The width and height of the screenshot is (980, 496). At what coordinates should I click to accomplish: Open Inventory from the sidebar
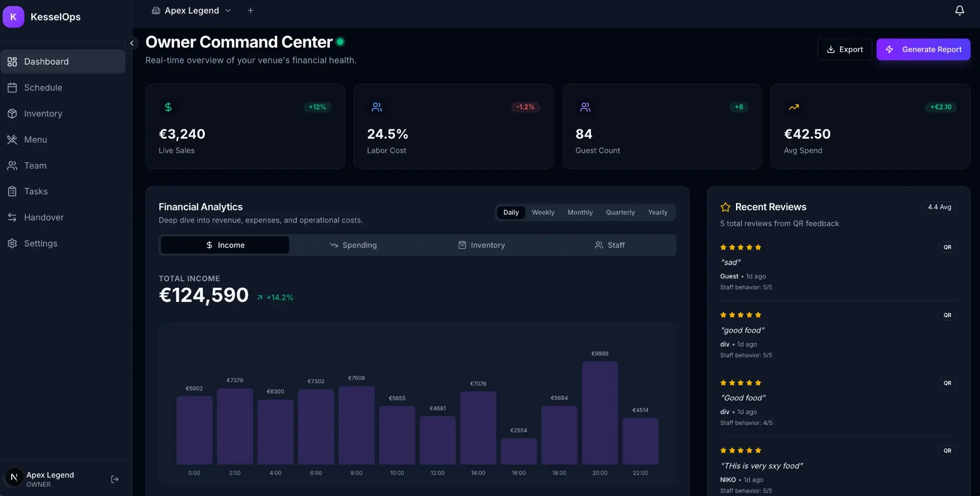[43, 113]
